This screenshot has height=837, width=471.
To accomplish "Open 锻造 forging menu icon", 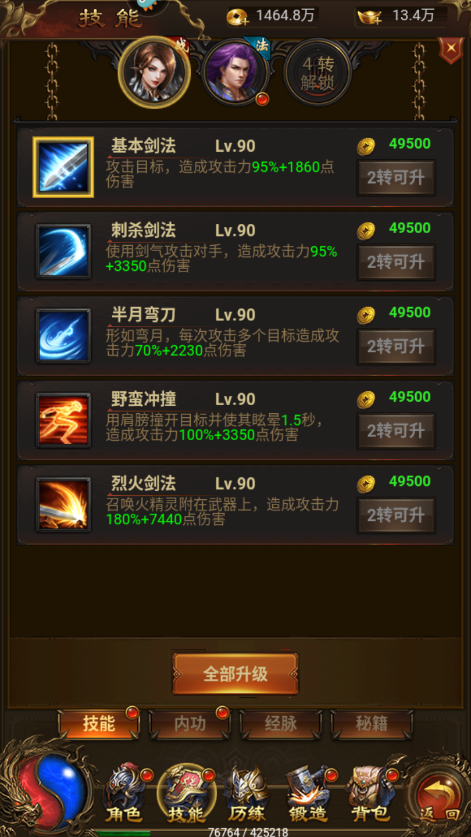I will pos(308,795).
